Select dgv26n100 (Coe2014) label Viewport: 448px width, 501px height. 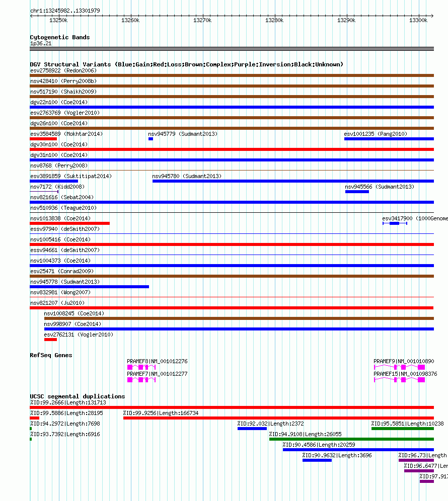pyautogui.click(x=59, y=123)
